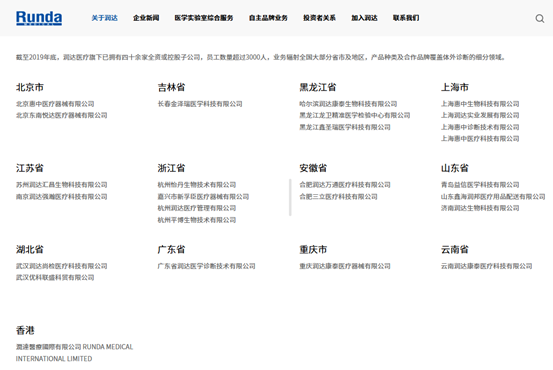
Task: Click 南京润达强瀚医疗科技有限公司
Action: click(x=61, y=196)
